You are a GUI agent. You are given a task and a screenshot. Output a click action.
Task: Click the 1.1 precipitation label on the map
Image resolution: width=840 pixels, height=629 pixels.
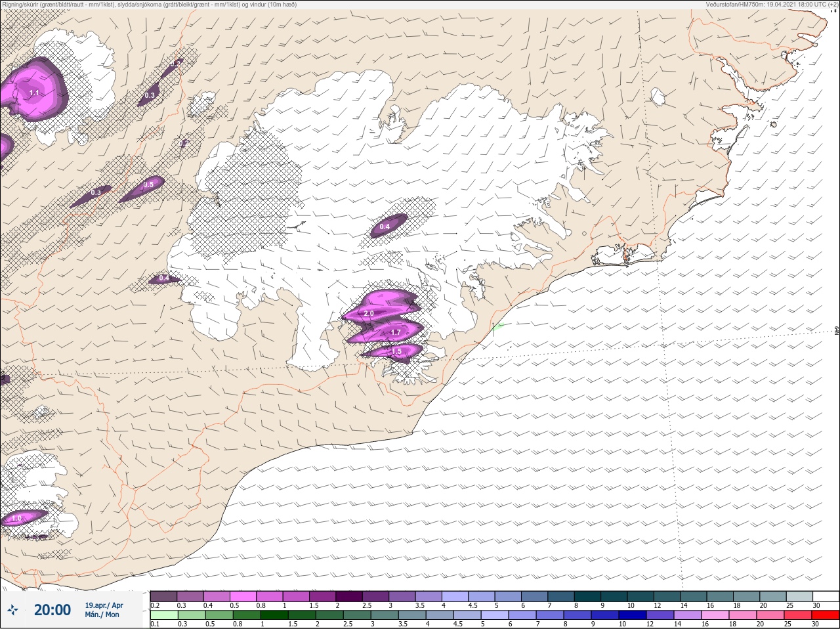click(x=34, y=94)
